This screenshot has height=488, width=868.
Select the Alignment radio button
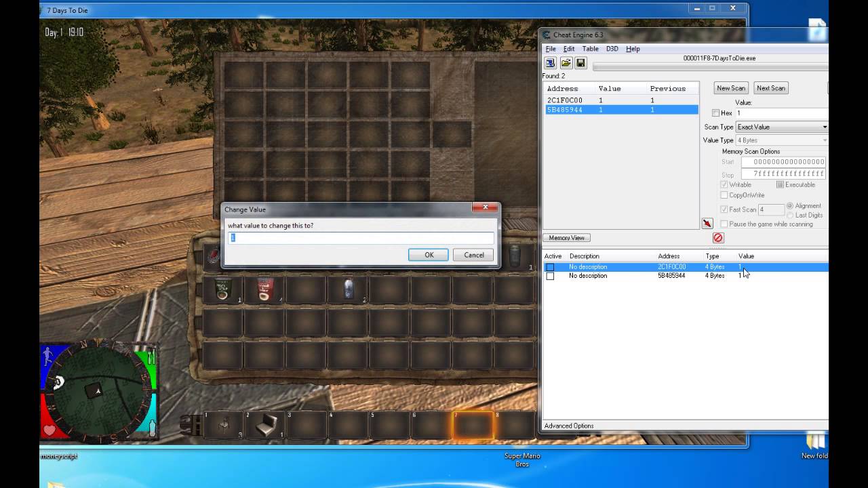(790, 206)
